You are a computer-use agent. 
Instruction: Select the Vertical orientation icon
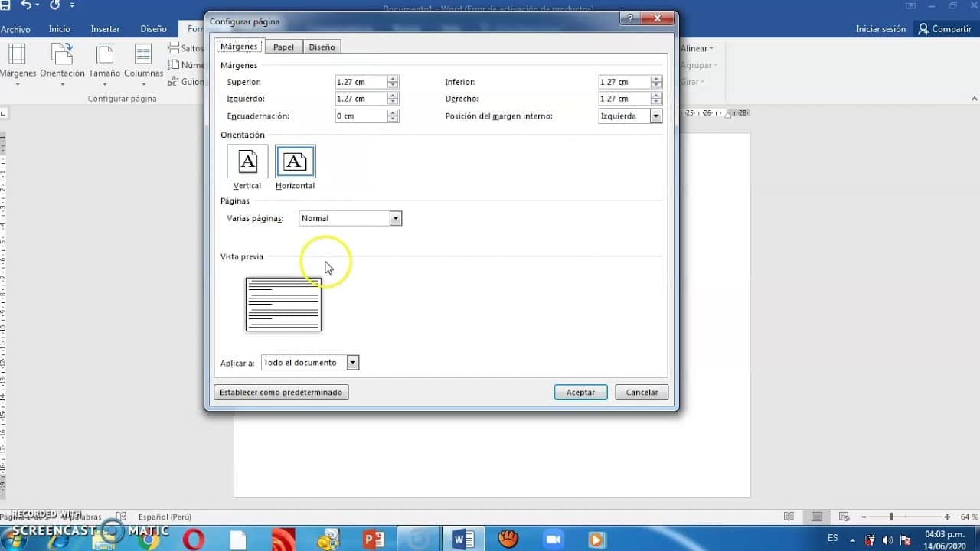[x=247, y=161]
